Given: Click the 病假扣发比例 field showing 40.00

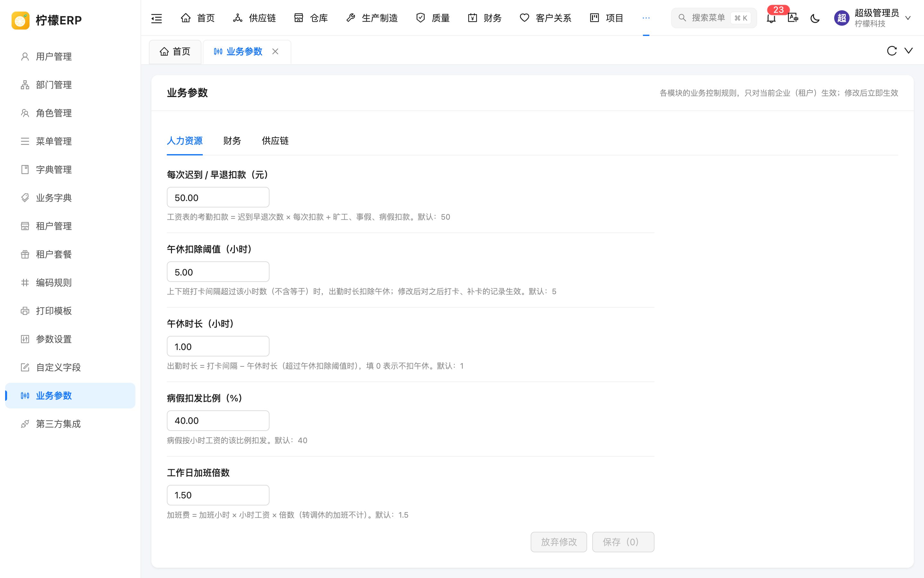Looking at the screenshot, I should point(218,421).
